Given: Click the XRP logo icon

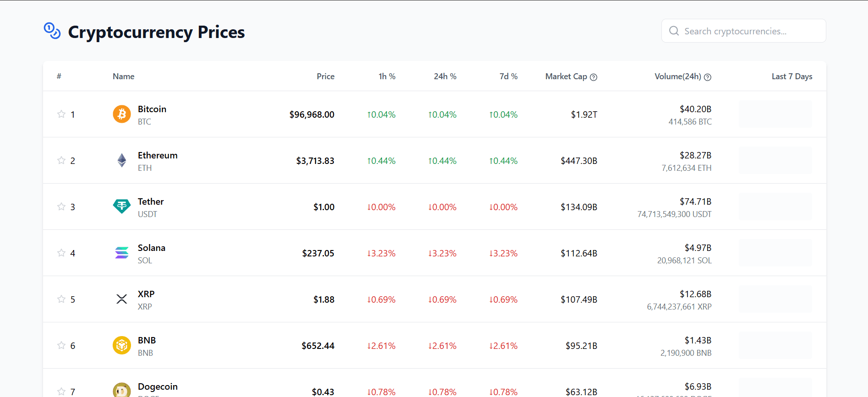Looking at the screenshot, I should 121,299.
